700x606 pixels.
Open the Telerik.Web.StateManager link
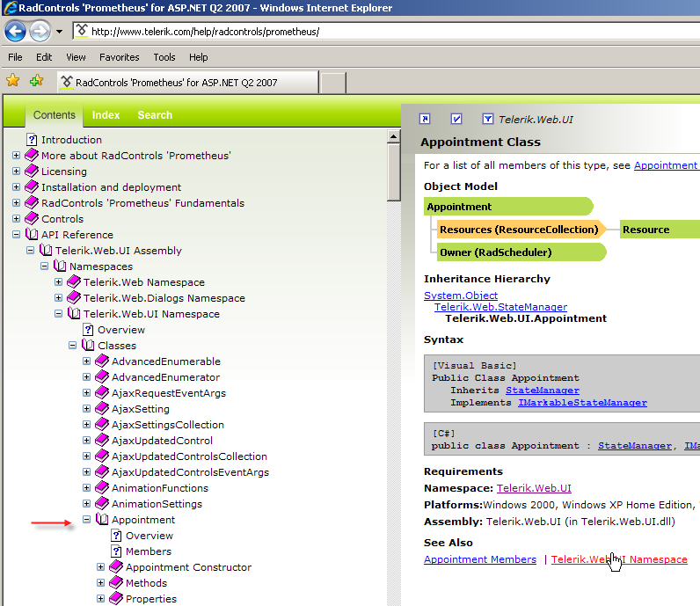tap(501, 307)
